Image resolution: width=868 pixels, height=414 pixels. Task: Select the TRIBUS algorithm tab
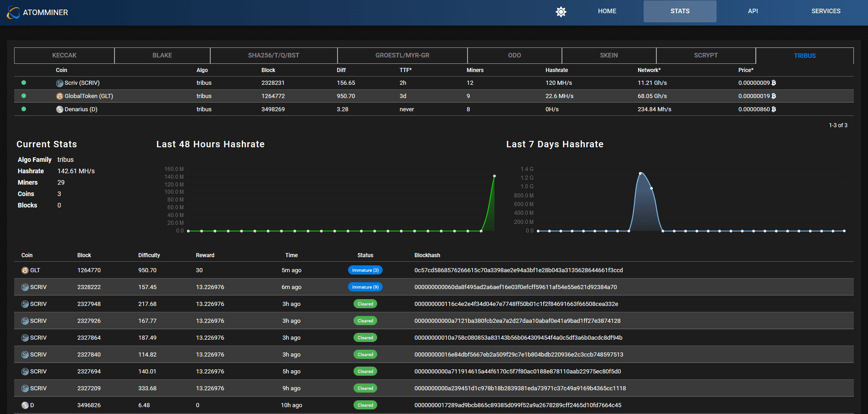805,56
